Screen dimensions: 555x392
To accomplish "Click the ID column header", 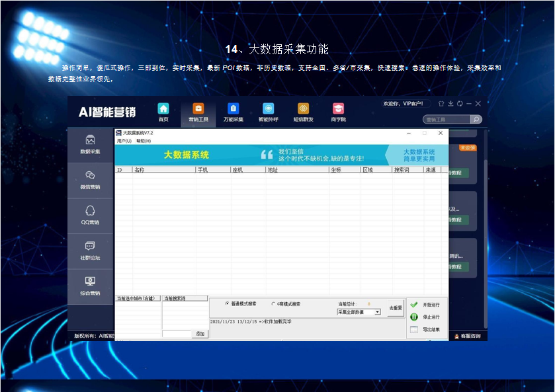I will tap(124, 170).
